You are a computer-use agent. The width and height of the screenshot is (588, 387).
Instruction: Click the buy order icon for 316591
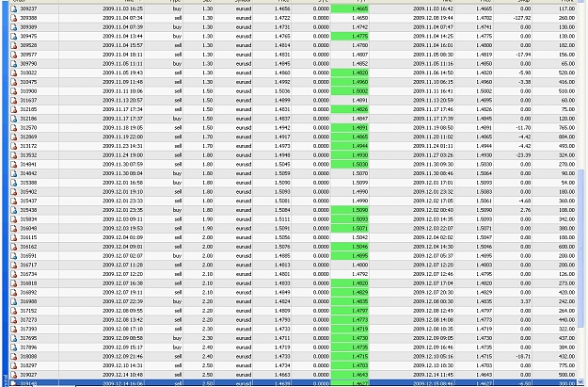click(x=13, y=256)
